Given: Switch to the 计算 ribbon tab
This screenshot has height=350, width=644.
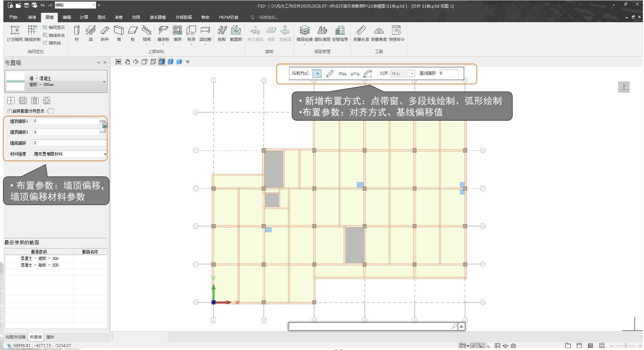Looking at the screenshot, I should point(84,17).
